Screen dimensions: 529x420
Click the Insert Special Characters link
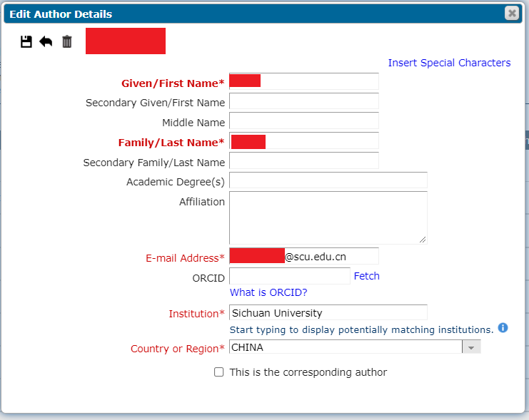pos(449,63)
